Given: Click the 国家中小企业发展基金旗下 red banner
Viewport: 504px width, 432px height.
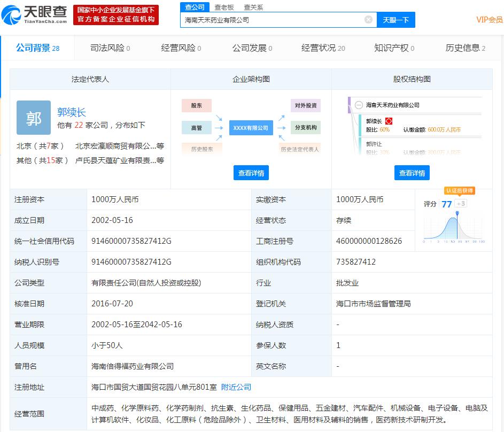Looking at the screenshot, I should tap(116, 15).
